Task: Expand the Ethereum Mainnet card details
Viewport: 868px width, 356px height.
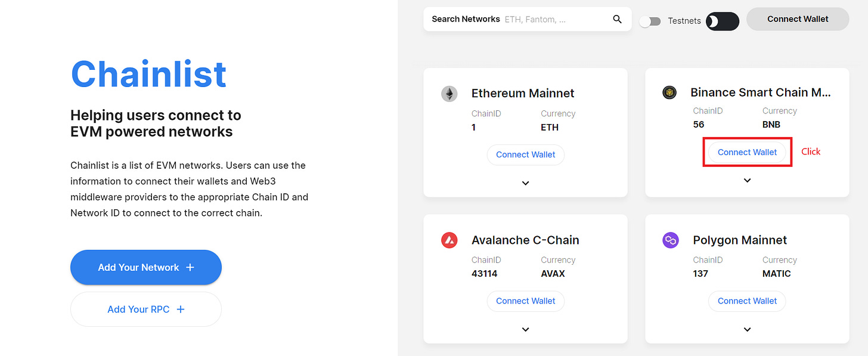Action: click(x=525, y=183)
